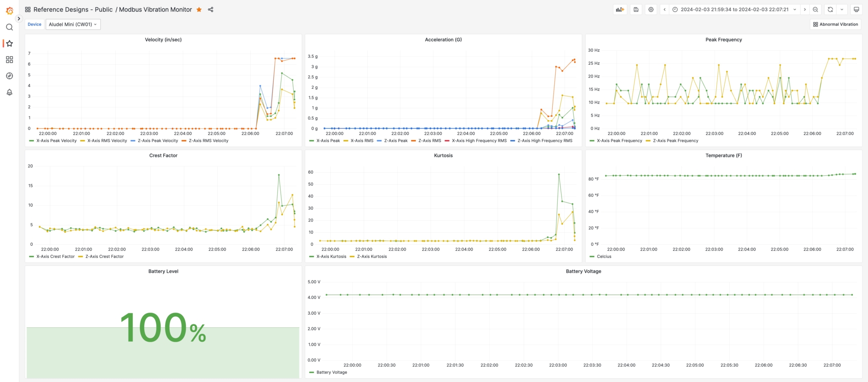Click the refresh dashboard button
Screen dimensions: 868x382
coord(830,9)
